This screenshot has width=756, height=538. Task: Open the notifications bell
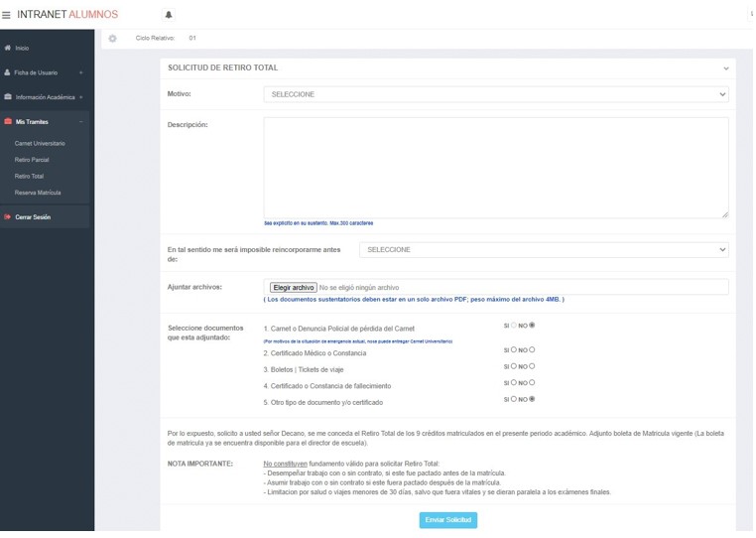[x=168, y=15]
